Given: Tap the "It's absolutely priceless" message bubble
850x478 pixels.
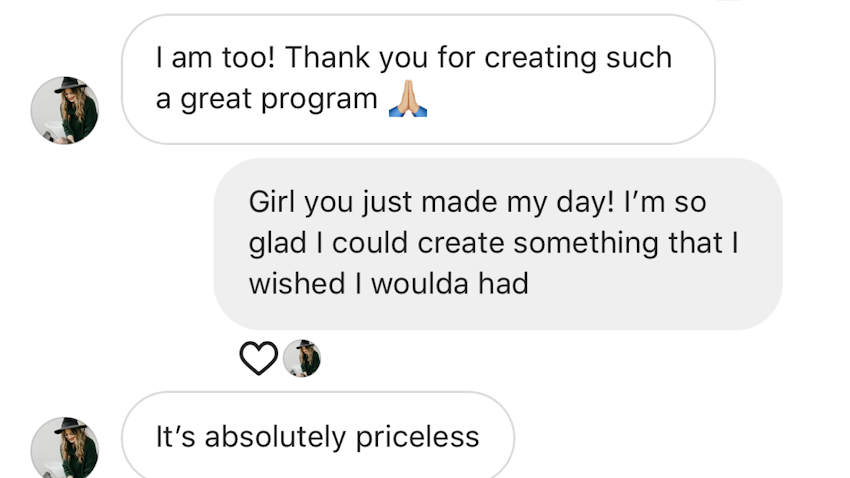Looking at the screenshot, I should [x=318, y=437].
